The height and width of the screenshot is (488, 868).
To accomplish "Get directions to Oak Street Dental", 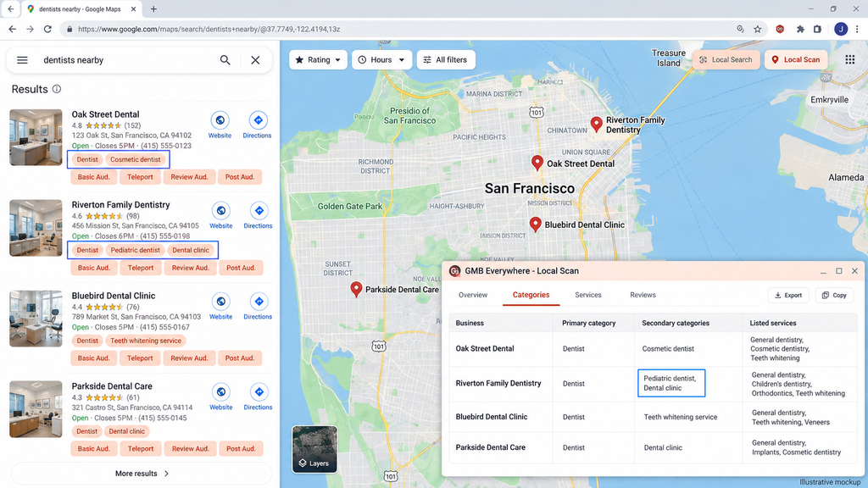I will (x=258, y=120).
